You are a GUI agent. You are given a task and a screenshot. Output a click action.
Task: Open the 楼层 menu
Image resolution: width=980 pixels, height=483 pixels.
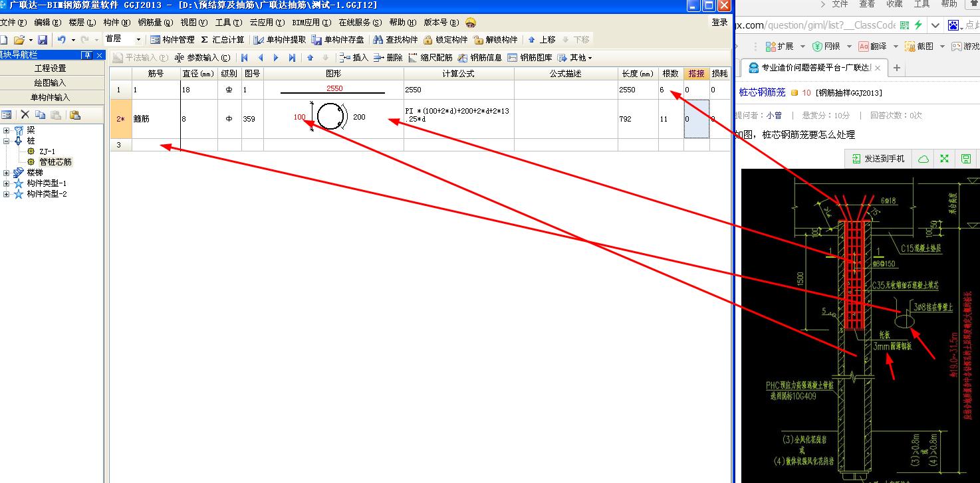point(82,23)
